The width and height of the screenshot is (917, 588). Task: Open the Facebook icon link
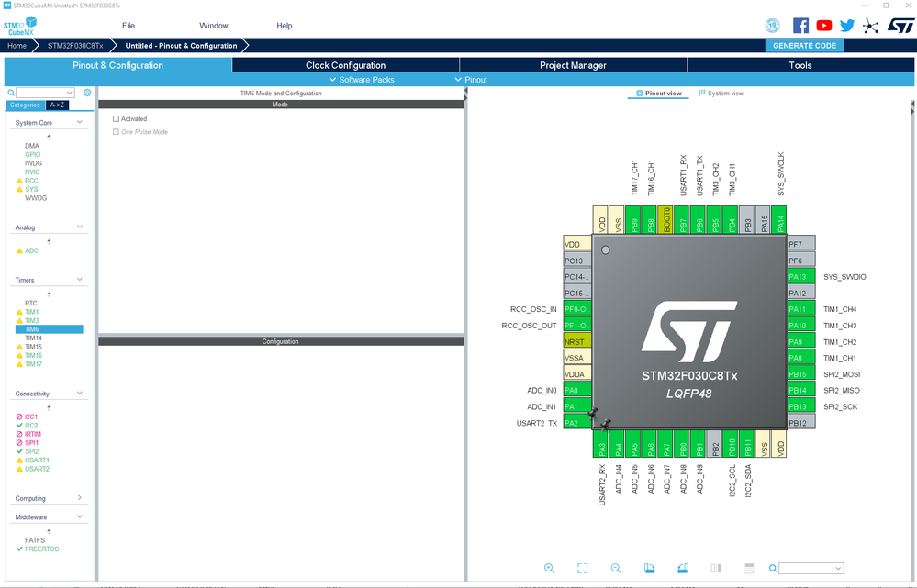(800, 25)
